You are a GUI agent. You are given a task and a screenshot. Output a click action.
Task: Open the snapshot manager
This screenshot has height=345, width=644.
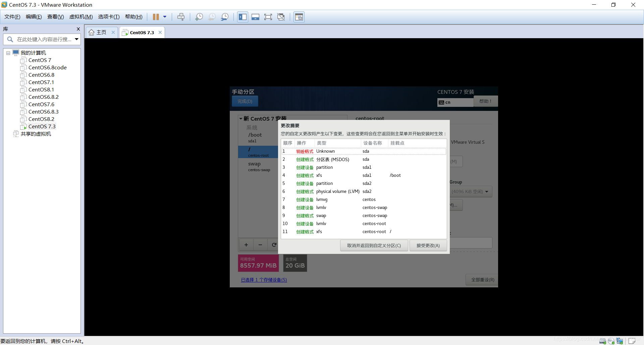point(225,17)
